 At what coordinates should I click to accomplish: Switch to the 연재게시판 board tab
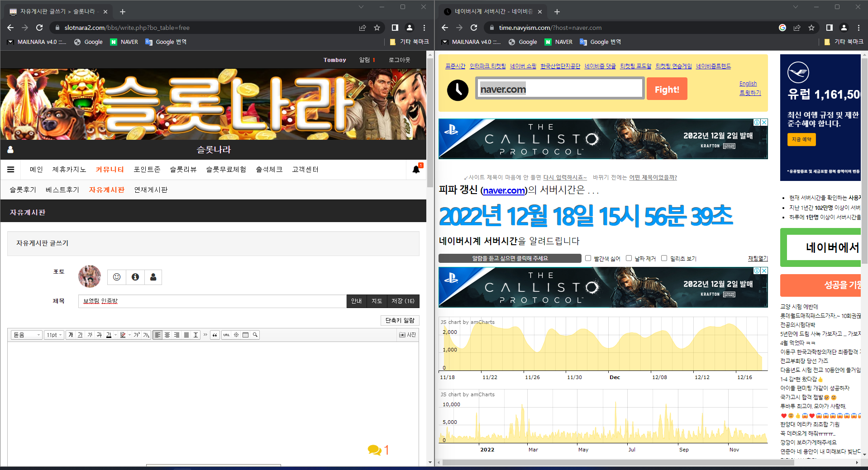pos(151,190)
